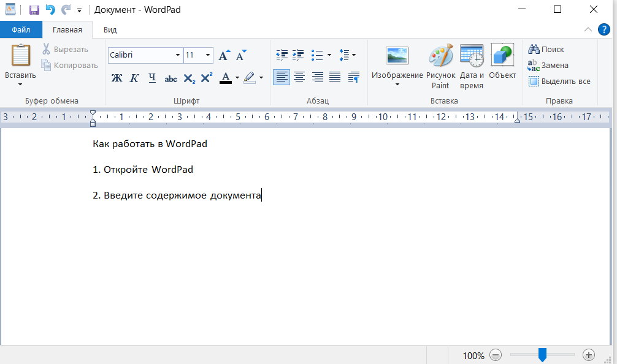The height and width of the screenshot is (364, 617).
Task: Click the Выделить все button
Action: [559, 82]
